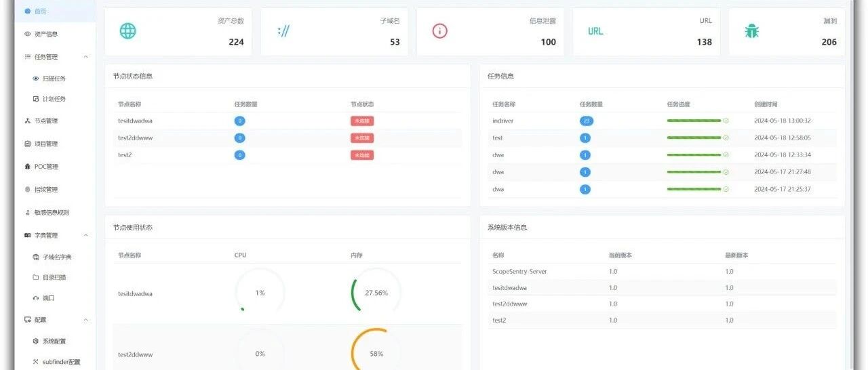Click the 项目管理 icon in sidebar
Viewport: 868px width, 370px height.
27,144
